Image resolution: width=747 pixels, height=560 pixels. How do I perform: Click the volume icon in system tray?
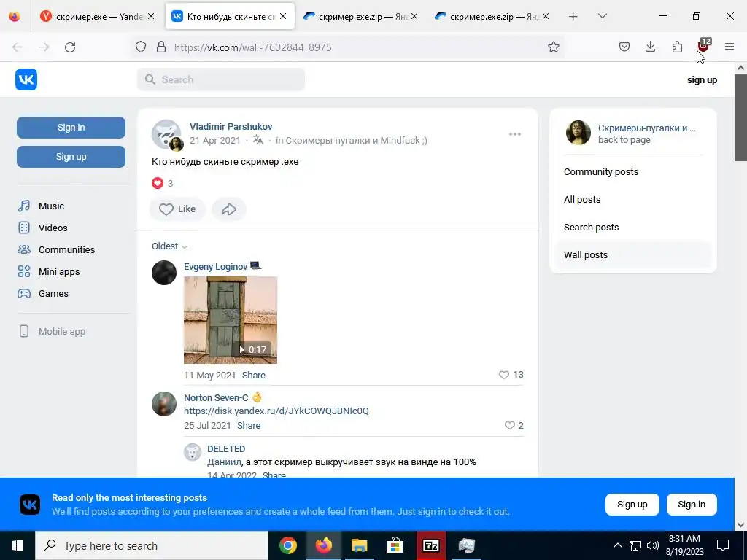(x=653, y=545)
